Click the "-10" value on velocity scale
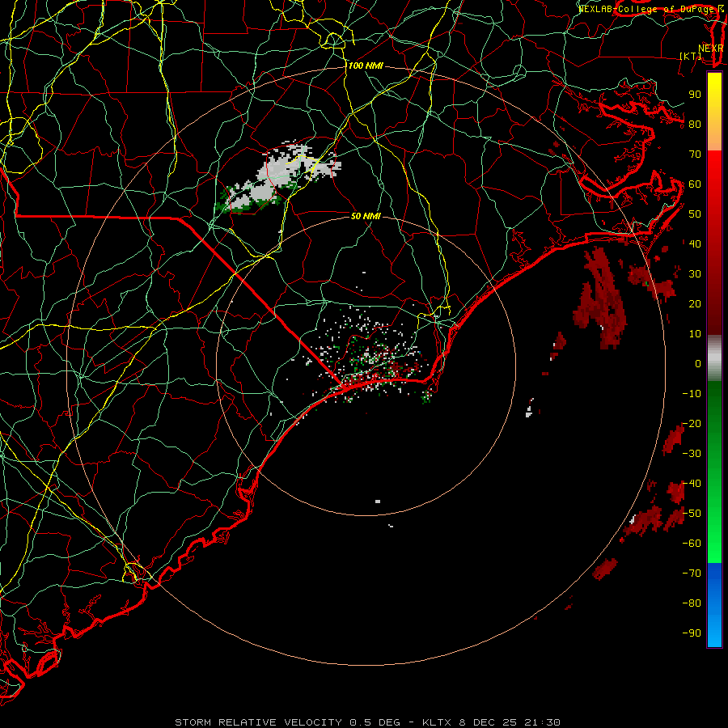Viewport: 728px width, 728px height. coord(692,394)
